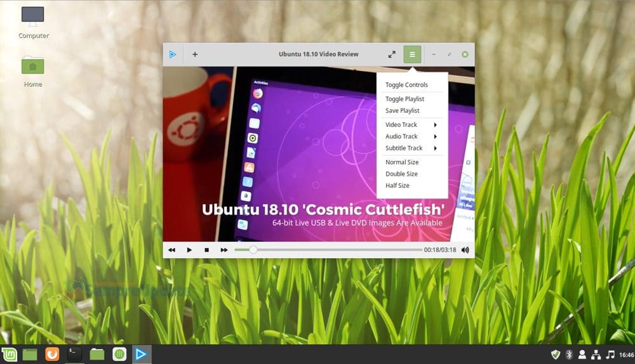
Task: Click the Gnome MPlayer logo icon in header
Action: 173,54
